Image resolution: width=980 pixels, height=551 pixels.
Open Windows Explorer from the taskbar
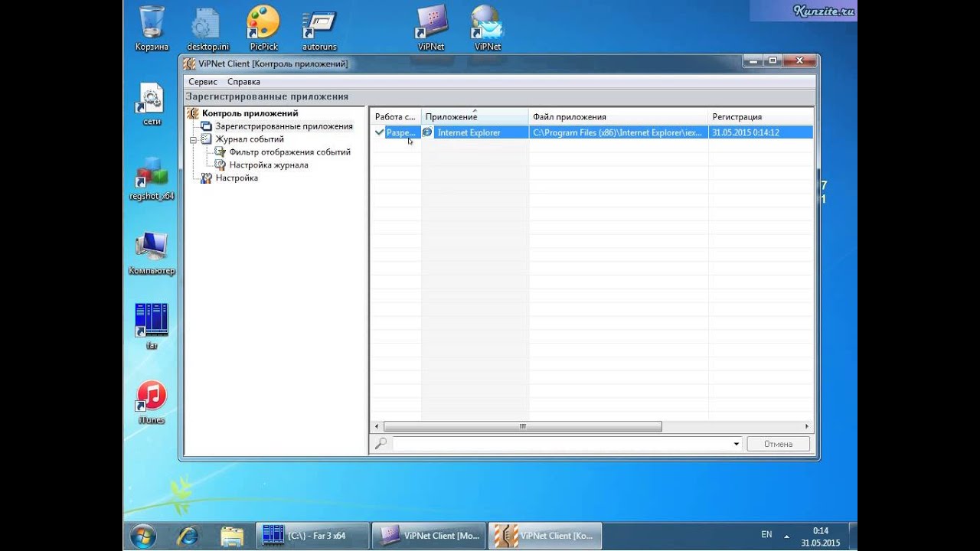point(231,536)
